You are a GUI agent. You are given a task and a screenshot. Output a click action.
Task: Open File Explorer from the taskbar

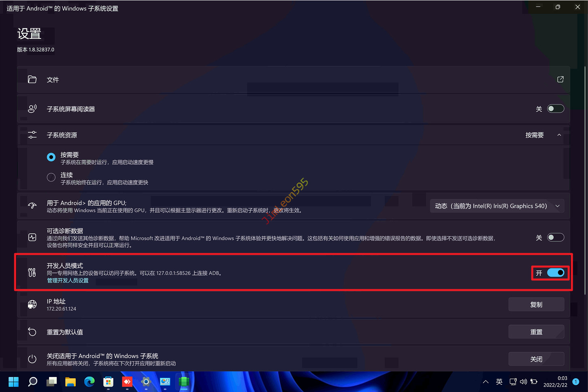(70, 381)
